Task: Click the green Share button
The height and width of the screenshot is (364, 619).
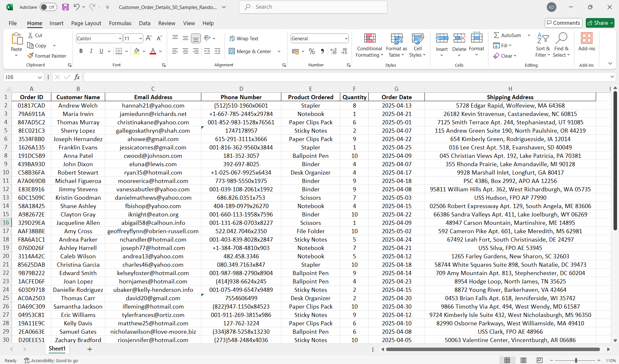Action: click(x=600, y=23)
